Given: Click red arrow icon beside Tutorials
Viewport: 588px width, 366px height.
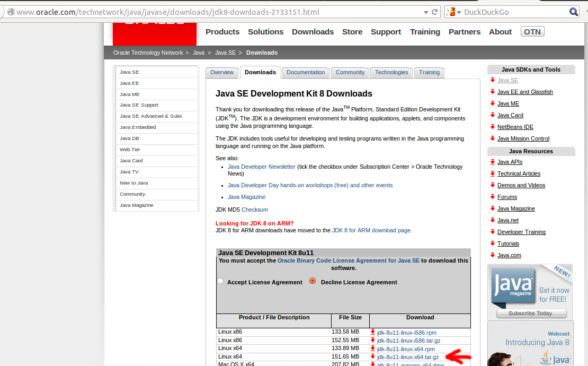Looking at the screenshot, I should (x=492, y=243).
